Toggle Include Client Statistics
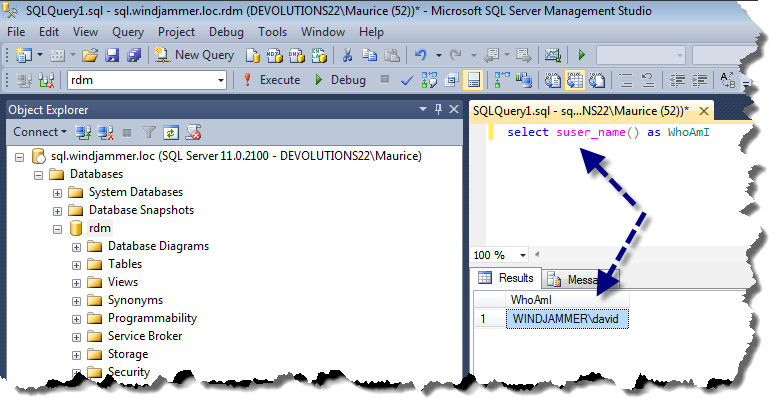Screen dimensions: 769x398 click(x=524, y=80)
